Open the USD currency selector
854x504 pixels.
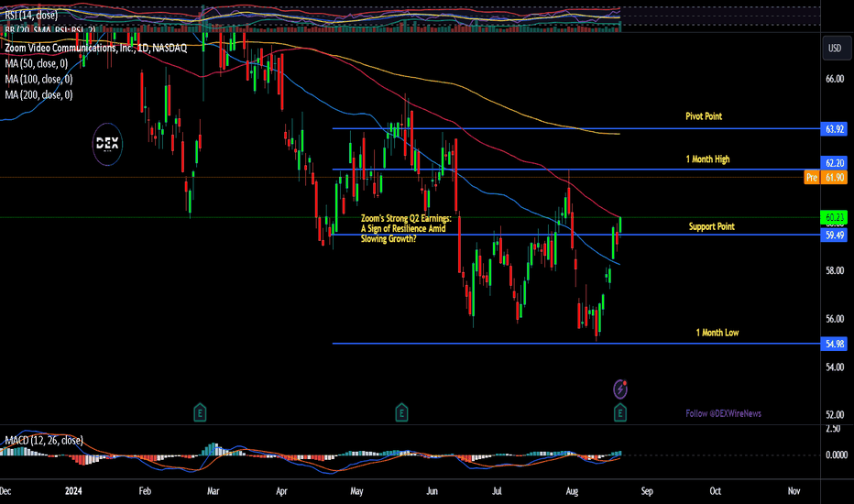(x=835, y=48)
